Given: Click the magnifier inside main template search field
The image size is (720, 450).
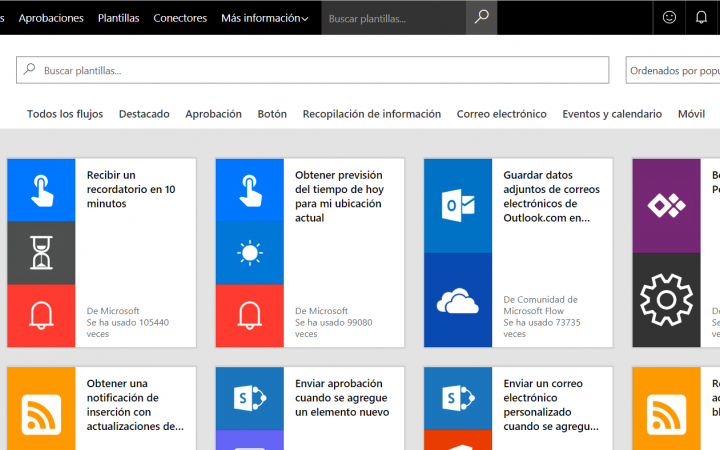Looking at the screenshot, I should tap(29, 69).
